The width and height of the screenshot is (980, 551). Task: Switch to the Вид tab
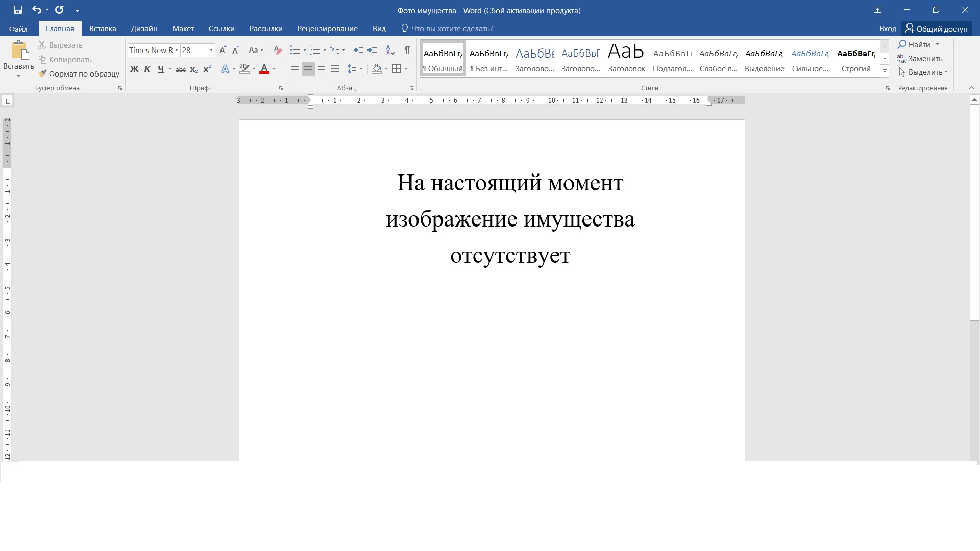tap(379, 29)
